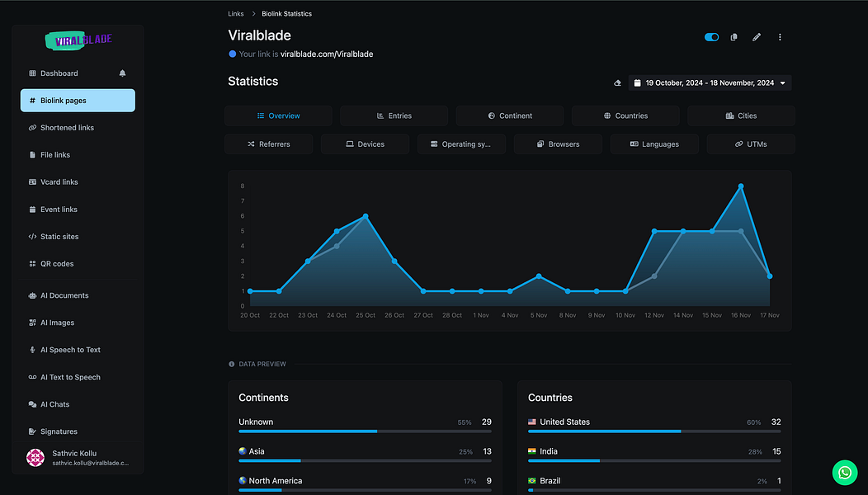Open Shortened links in the sidebar
This screenshot has height=495, width=868.
(x=67, y=128)
